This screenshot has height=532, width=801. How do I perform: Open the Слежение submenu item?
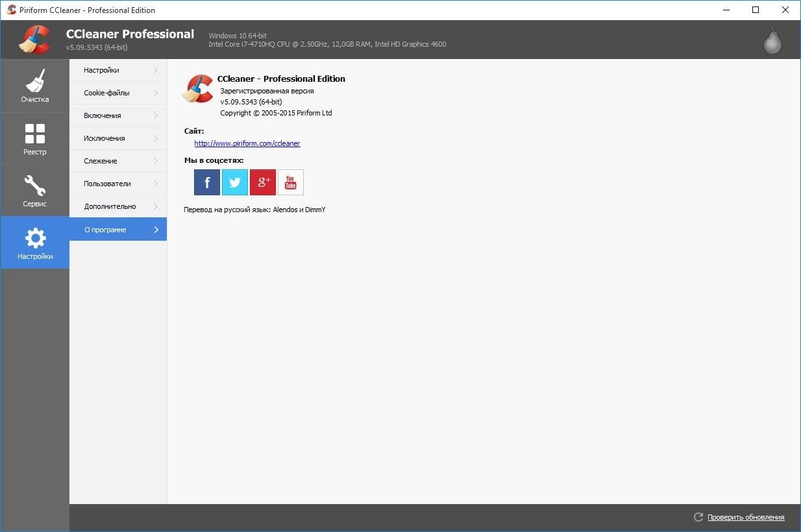pyautogui.click(x=118, y=161)
